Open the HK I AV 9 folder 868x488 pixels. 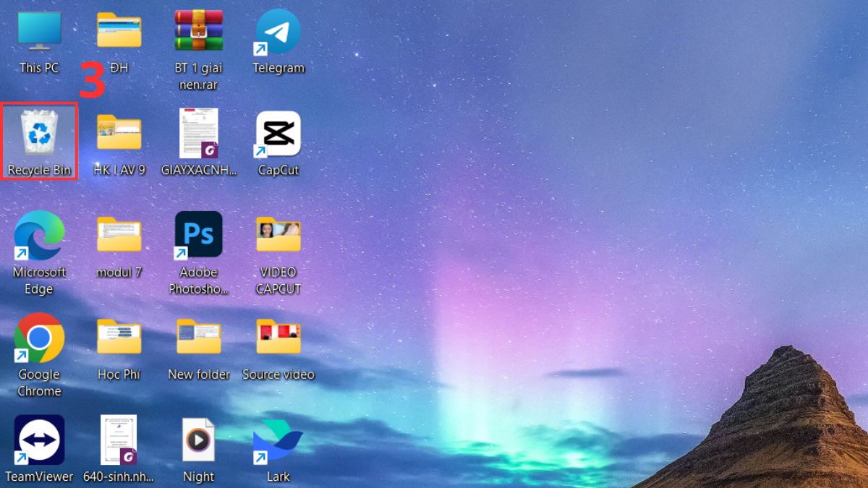coord(119,134)
